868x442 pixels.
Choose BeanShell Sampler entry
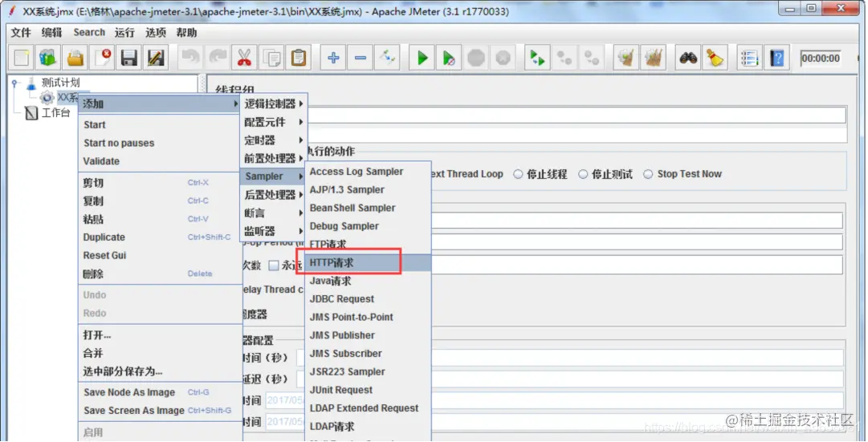click(368, 208)
